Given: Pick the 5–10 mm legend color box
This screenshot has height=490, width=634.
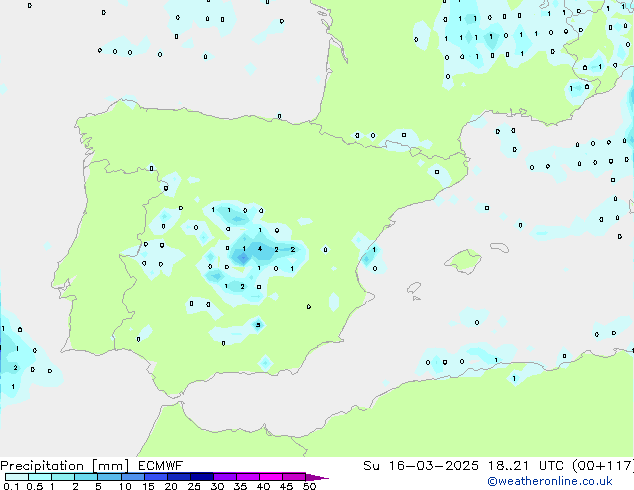Looking at the screenshot, I should 109,477.
